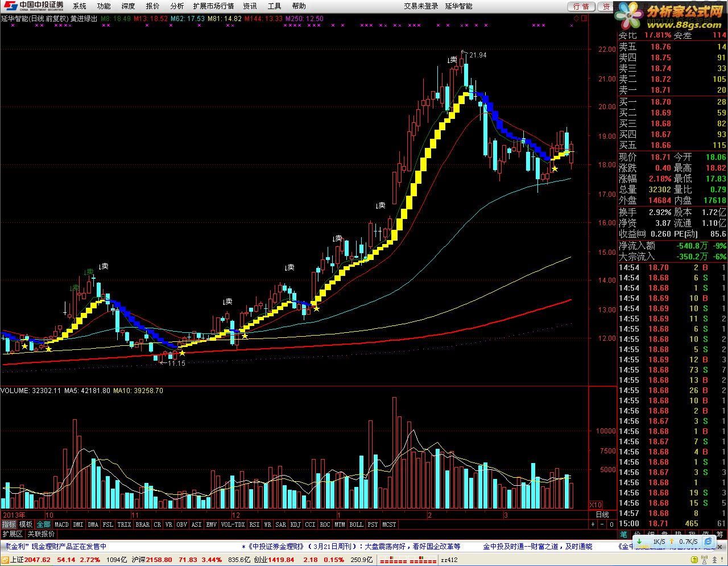Switch indicator to BOLL
The image size is (728, 566).
pyautogui.click(x=356, y=524)
